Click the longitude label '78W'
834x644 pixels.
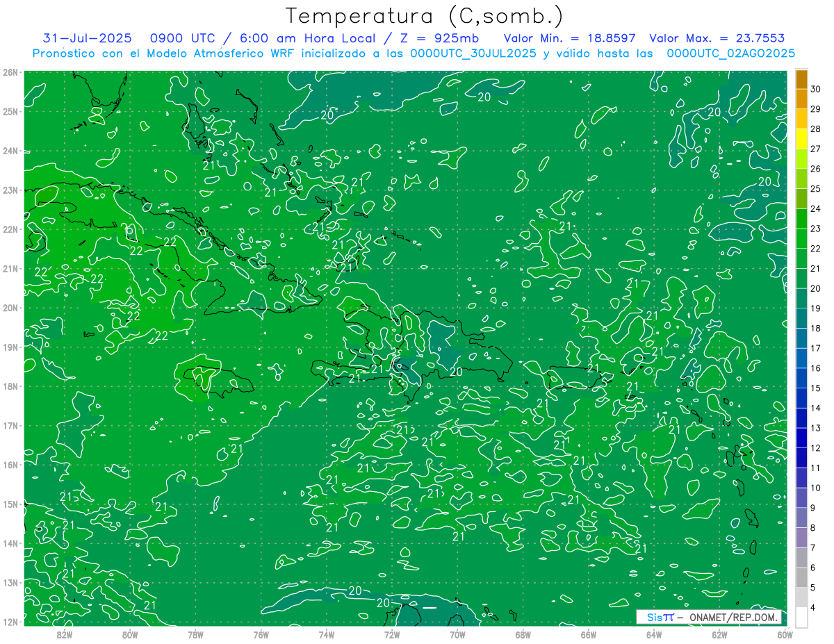195,634
